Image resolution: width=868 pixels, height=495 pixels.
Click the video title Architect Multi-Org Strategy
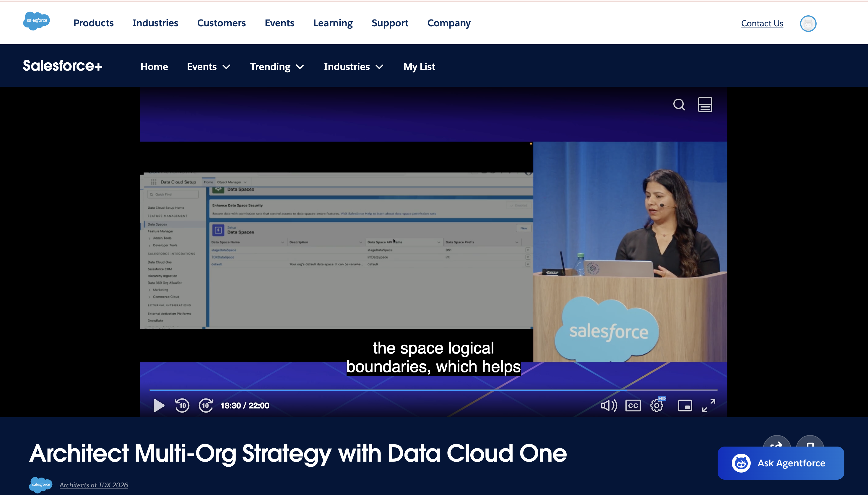(x=298, y=453)
